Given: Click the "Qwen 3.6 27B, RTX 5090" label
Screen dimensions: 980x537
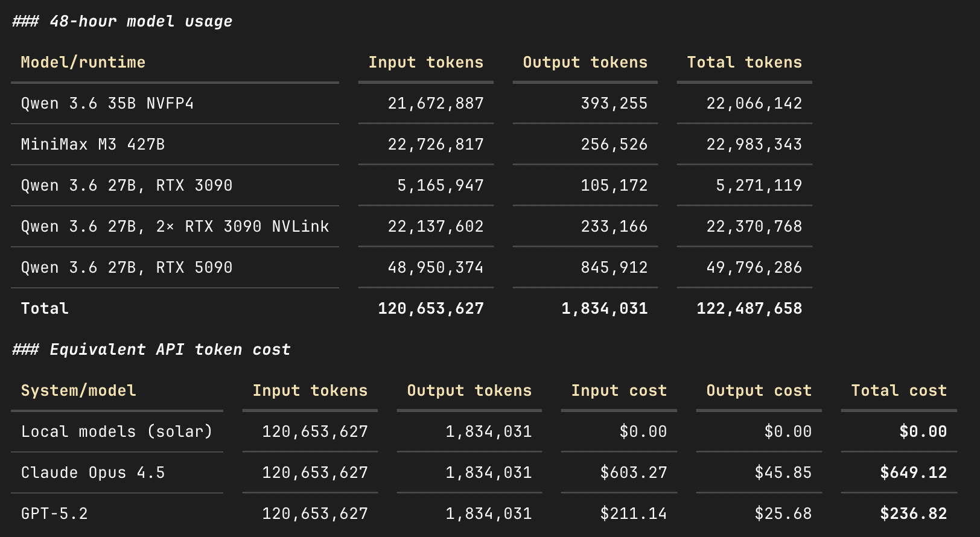Looking at the screenshot, I should [127, 267].
